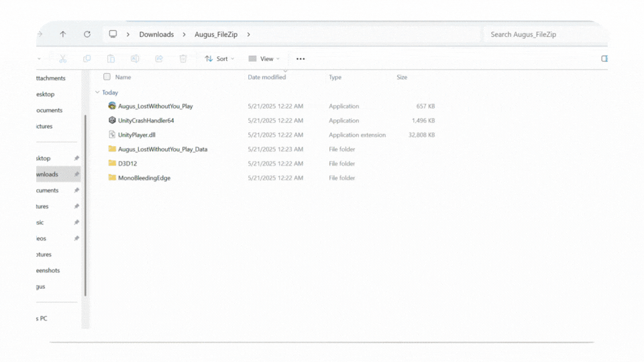Click the UnityCrashHandler64 application icon

[112, 120]
